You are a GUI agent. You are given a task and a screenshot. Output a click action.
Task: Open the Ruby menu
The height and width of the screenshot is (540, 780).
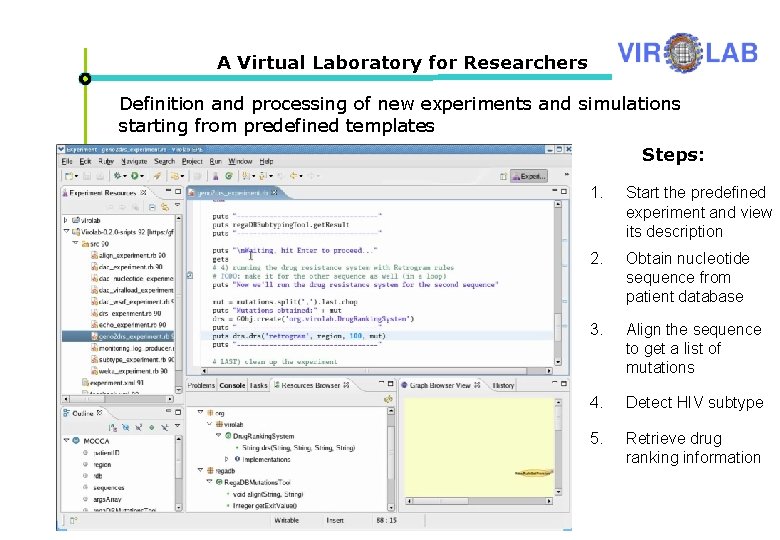106,162
